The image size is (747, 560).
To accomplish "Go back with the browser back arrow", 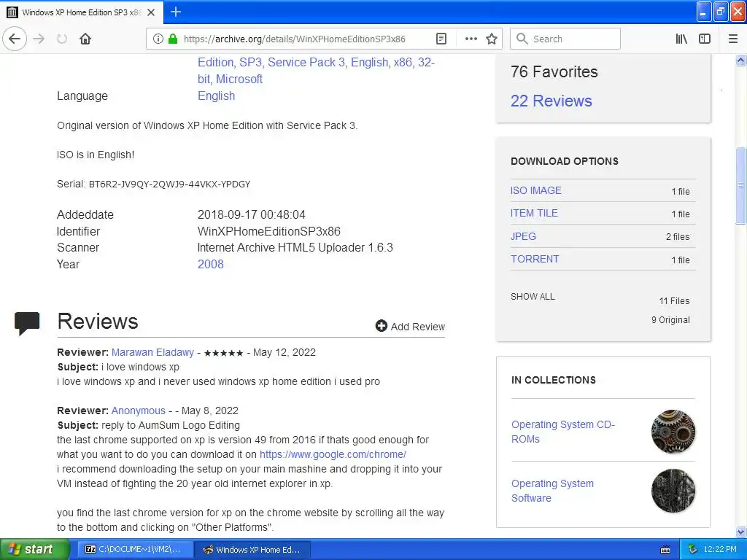I will pyautogui.click(x=15, y=39).
